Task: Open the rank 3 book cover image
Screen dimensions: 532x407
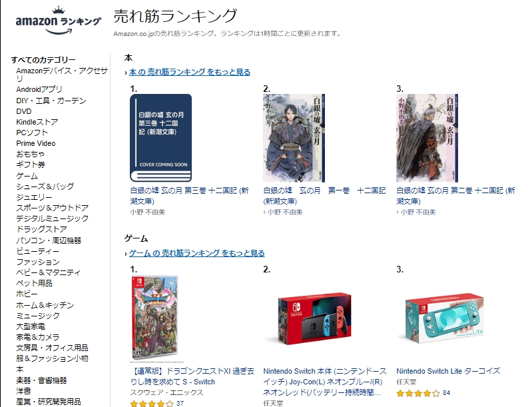Action: click(427, 138)
